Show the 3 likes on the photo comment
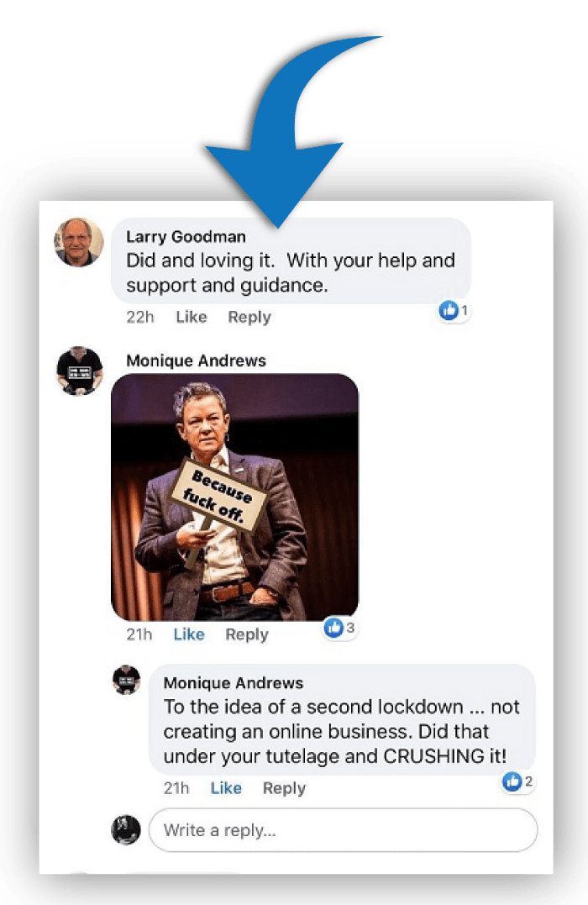Viewport: 588px width, 905px height. [339, 628]
